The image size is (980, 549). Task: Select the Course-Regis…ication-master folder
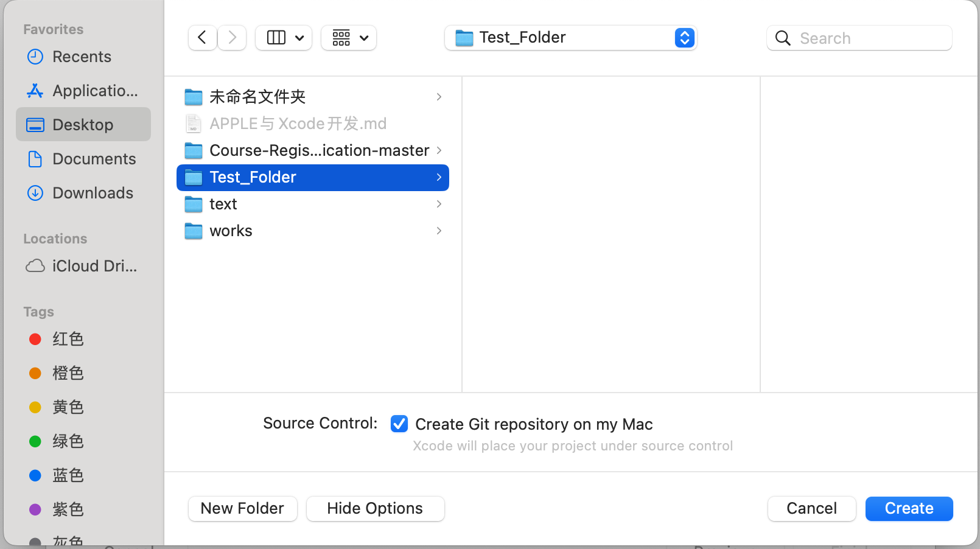tap(319, 150)
